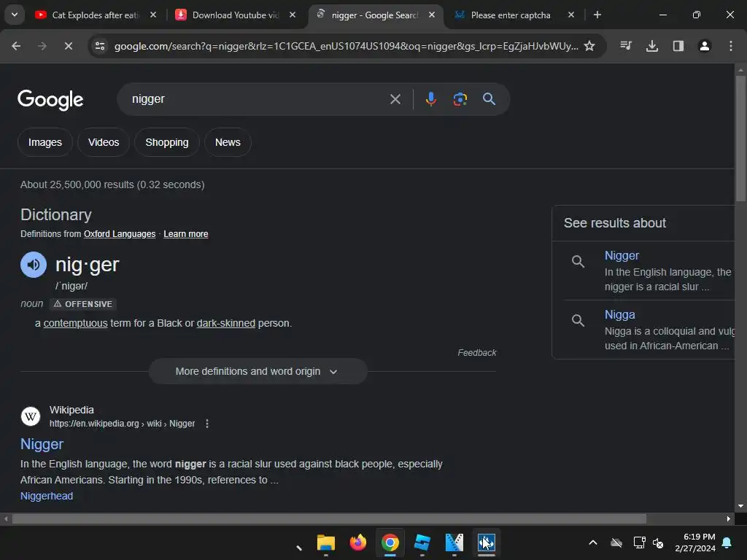Switch to the Cat Explodes YouTube tab
This screenshot has height=560, width=747.
coord(96,15)
